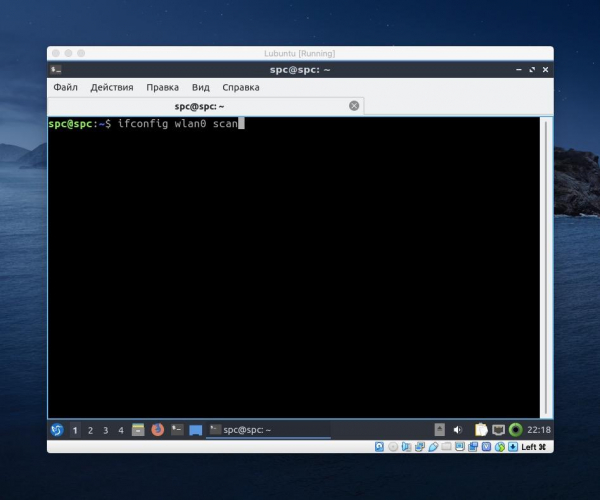This screenshot has height=500, width=600.
Task: Open the Вид menu
Action: tap(201, 87)
